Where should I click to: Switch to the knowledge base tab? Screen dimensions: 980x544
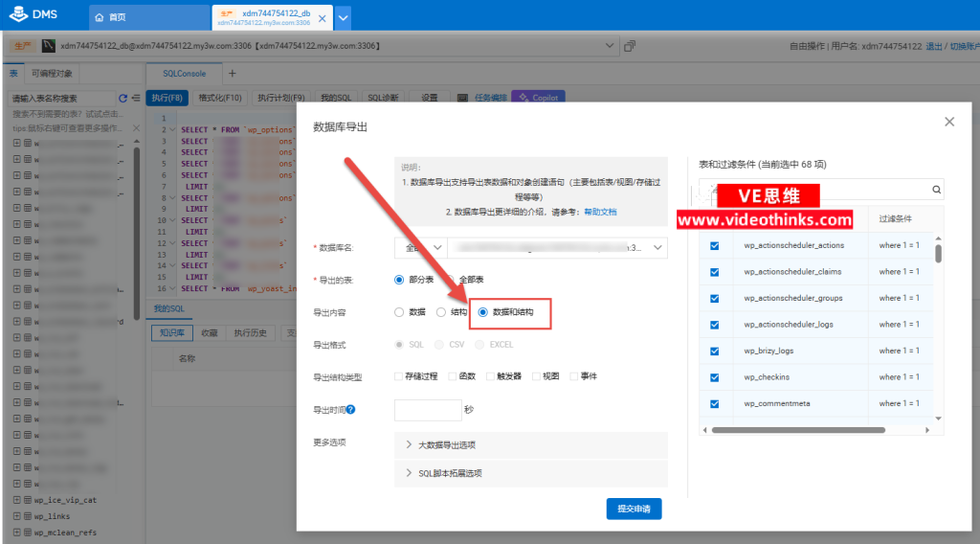(171, 333)
